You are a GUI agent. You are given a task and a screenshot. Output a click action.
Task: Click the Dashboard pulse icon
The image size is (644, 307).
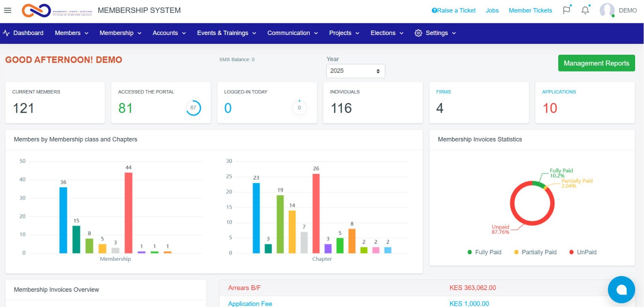tap(6, 33)
